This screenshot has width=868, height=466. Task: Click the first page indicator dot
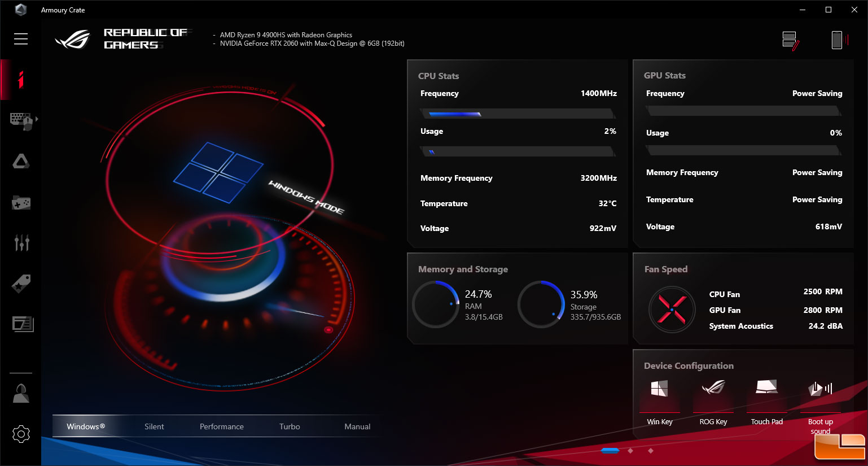pyautogui.click(x=610, y=450)
